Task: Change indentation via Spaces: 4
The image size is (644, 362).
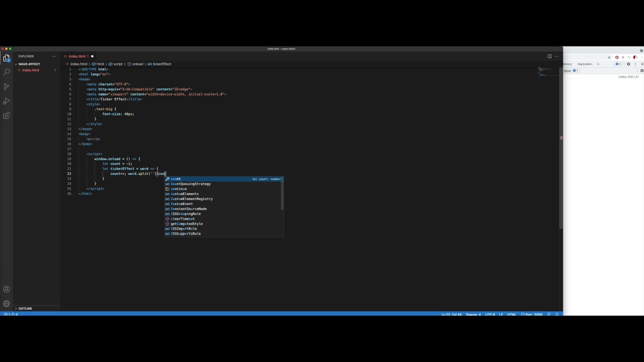Action: tap(474, 314)
